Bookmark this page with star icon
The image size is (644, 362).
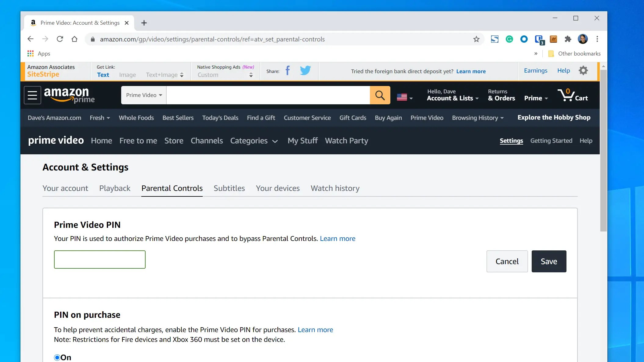[x=476, y=39]
